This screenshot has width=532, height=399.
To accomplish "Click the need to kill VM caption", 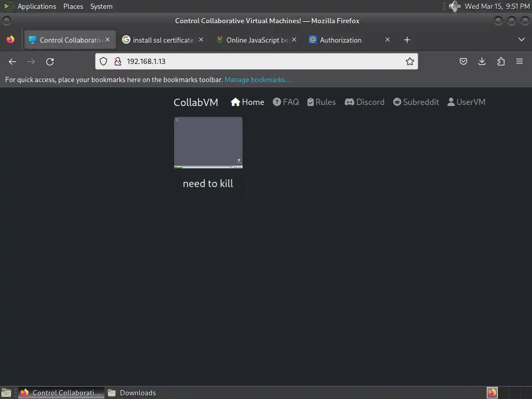I will (x=208, y=183).
